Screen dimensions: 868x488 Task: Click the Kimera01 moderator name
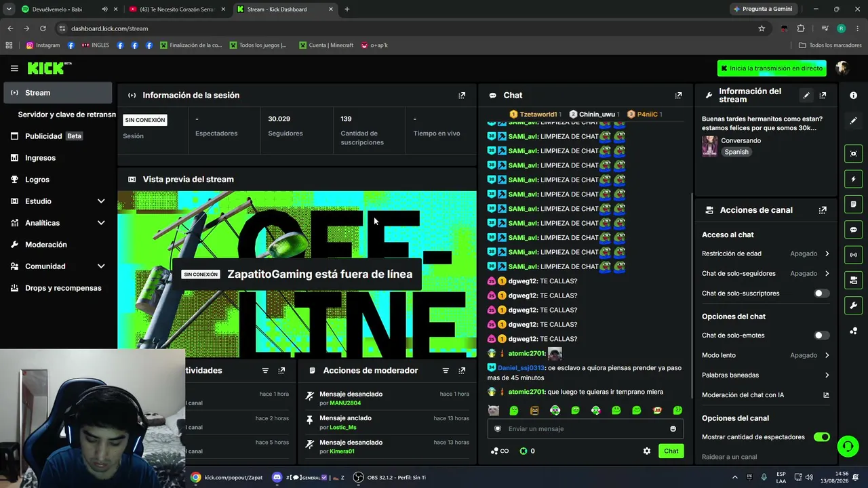[342, 451]
